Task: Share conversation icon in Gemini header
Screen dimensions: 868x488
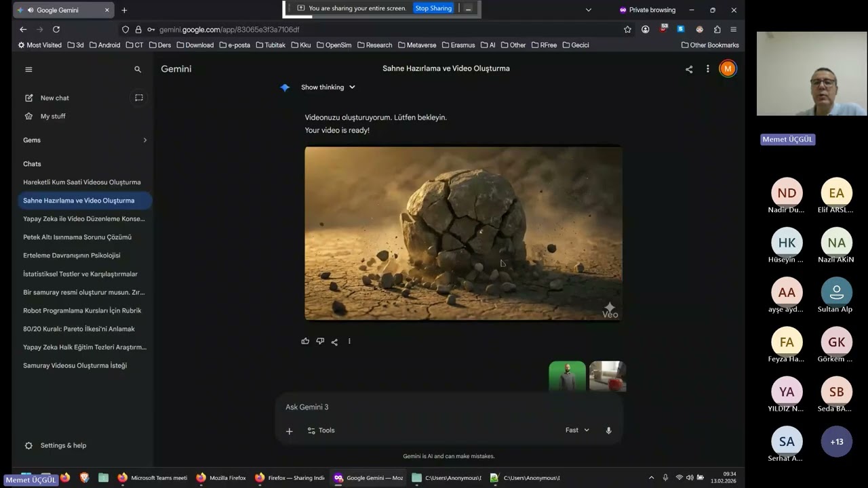Action: [689, 69]
